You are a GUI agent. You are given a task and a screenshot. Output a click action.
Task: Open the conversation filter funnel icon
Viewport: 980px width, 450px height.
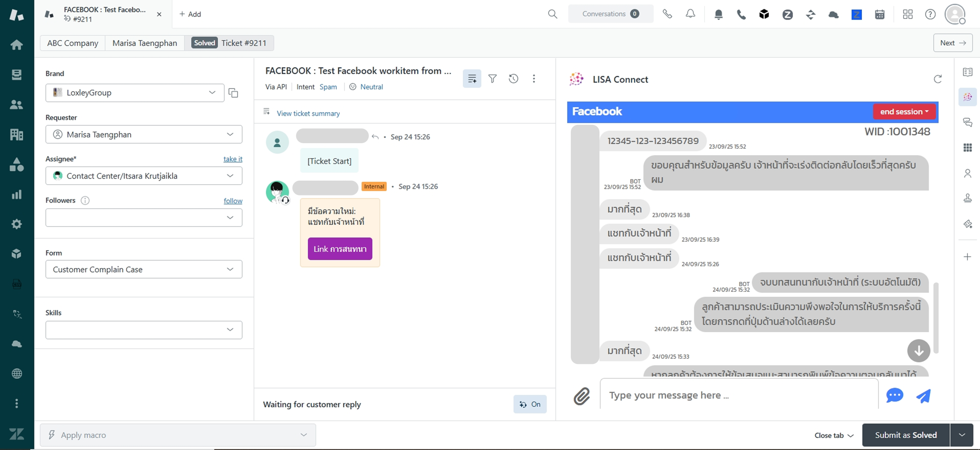[492, 79]
